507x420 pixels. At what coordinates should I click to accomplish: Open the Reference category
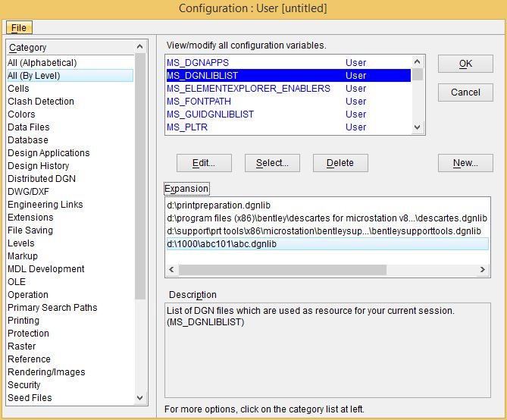pos(70,359)
